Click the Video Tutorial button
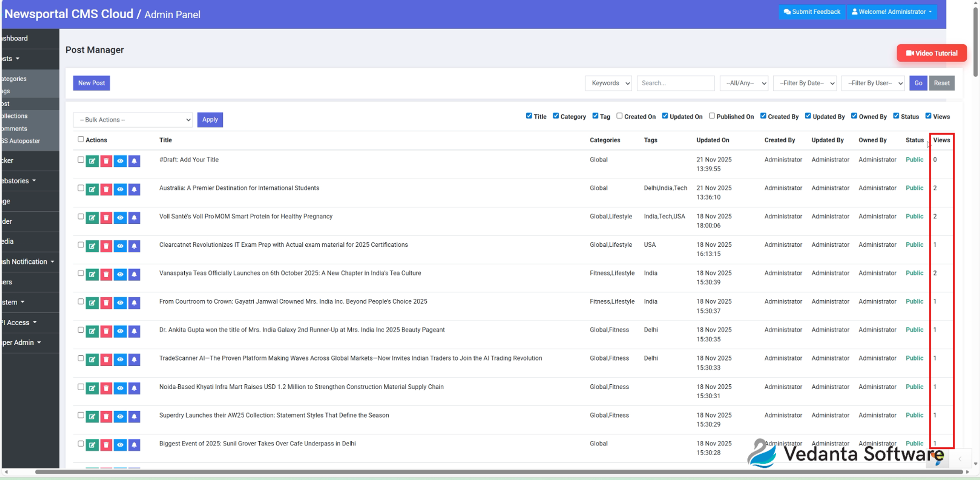 click(x=930, y=53)
